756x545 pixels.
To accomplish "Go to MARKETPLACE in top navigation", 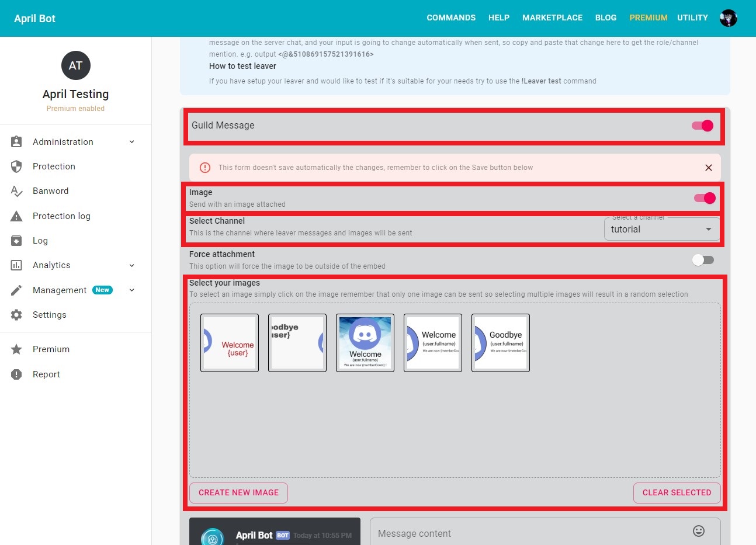I will click(552, 18).
